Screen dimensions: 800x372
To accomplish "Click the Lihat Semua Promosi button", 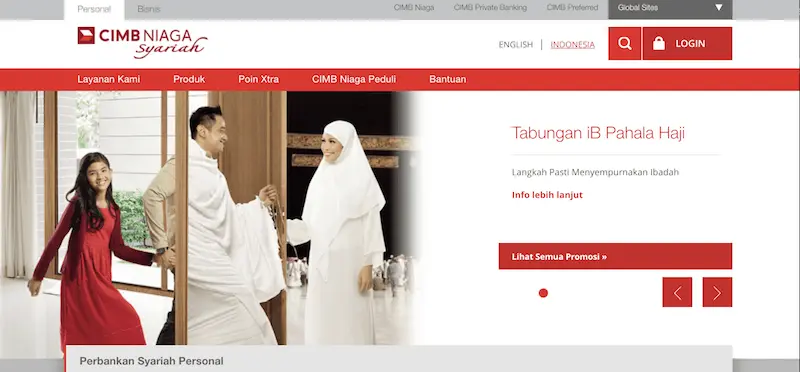I will tap(615, 256).
